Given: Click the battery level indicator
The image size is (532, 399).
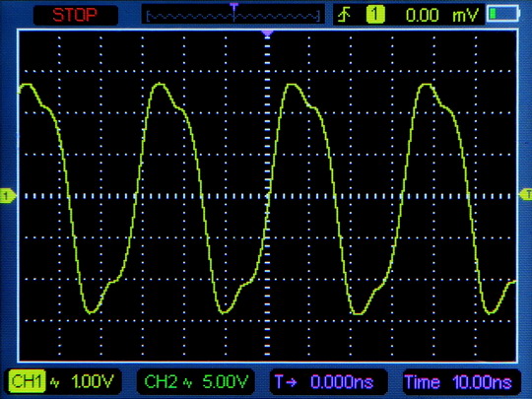Looking at the screenshot, I should coord(503,14).
